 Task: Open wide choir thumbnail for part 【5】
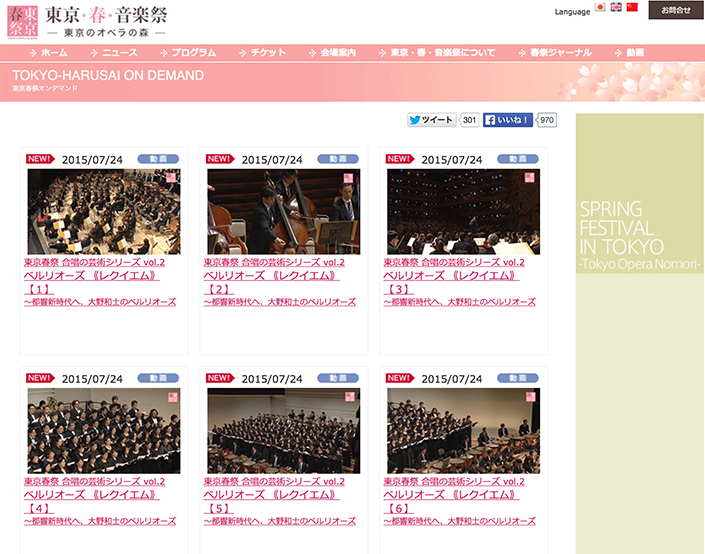284,431
